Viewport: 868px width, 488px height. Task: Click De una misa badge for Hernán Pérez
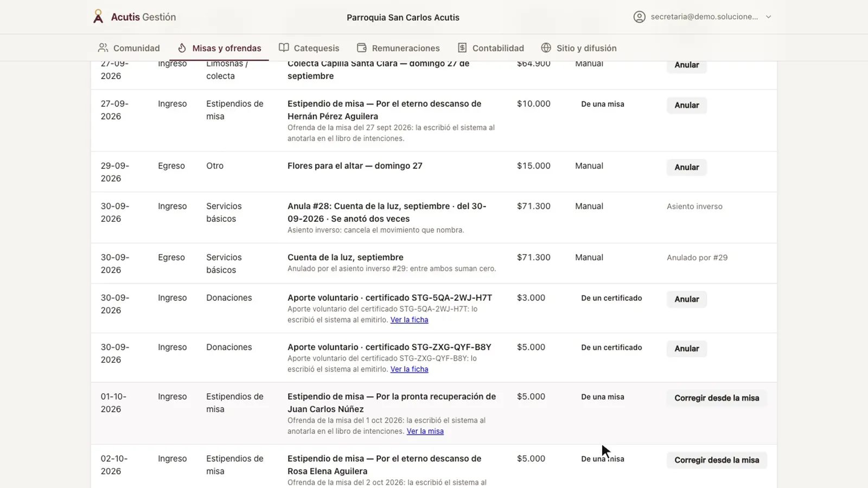click(603, 104)
